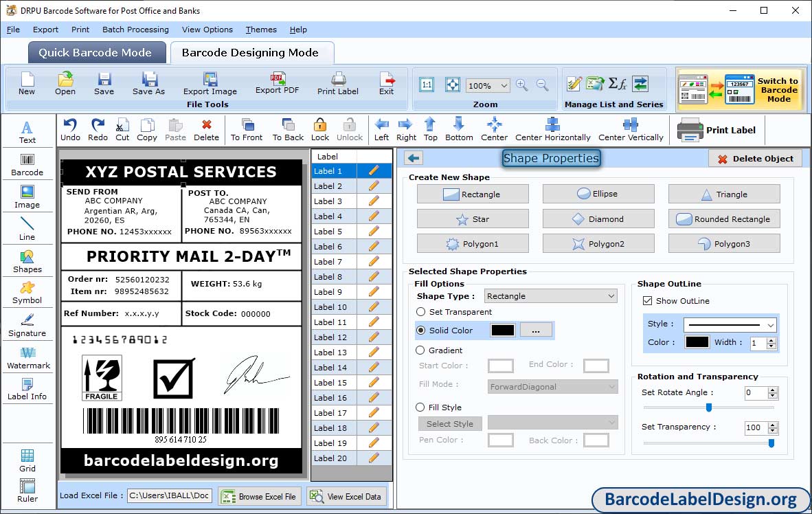Open Label Info panel
Viewport: 812px width, 514px height.
[x=27, y=389]
